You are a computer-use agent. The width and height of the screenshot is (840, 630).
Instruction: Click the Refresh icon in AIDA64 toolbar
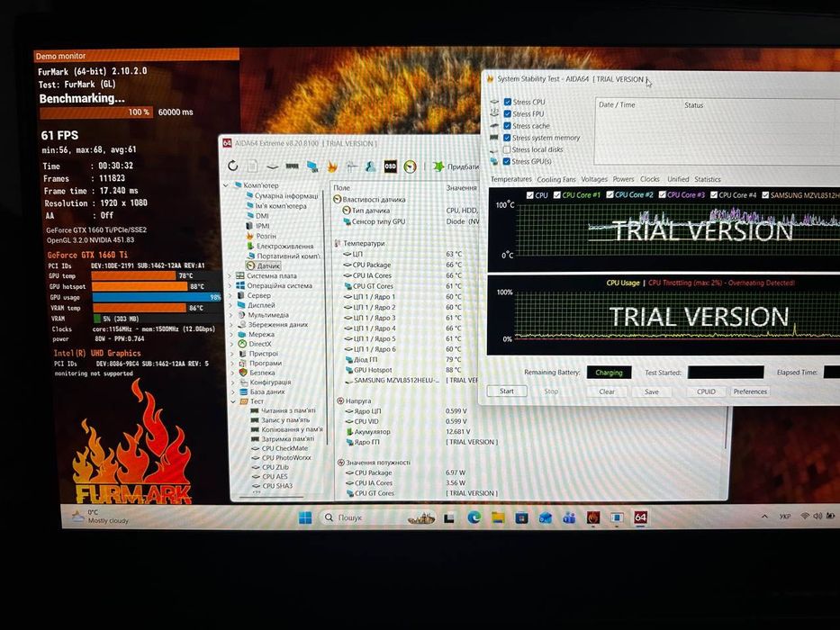(x=233, y=166)
